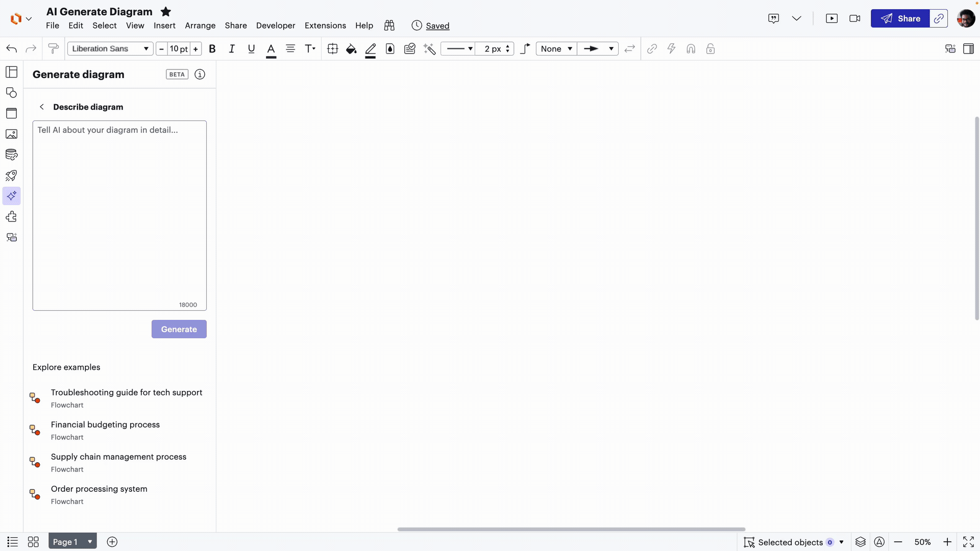Viewport: 980px width, 551px height.
Task: Click the Generate button
Action: pyautogui.click(x=179, y=329)
